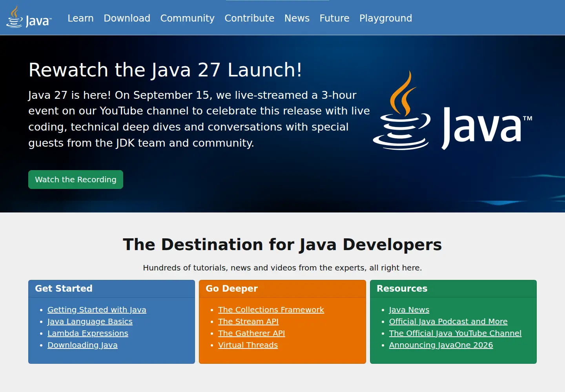Viewport: 565px width, 392px height.
Task: Open the Java News link
Action: [x=409, y=310]
